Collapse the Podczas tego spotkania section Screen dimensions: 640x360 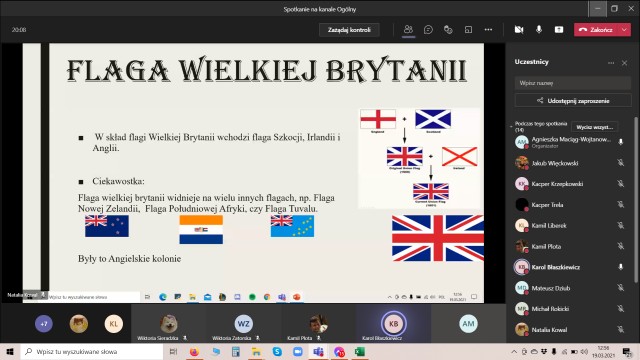[x=511, y=127]
